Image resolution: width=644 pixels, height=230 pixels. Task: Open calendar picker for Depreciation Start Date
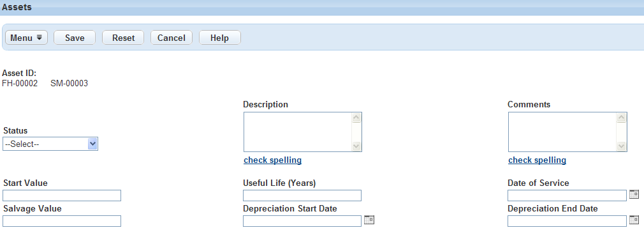(369, 220)
